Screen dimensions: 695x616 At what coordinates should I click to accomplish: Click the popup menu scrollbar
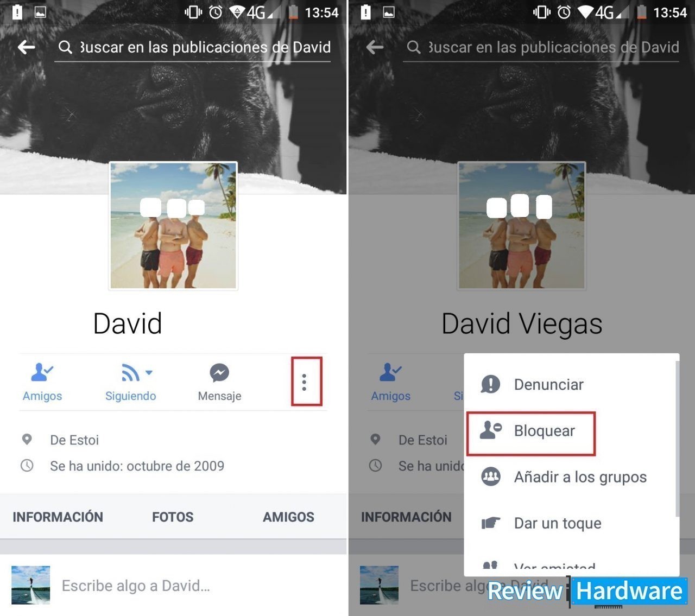point(677,440)
